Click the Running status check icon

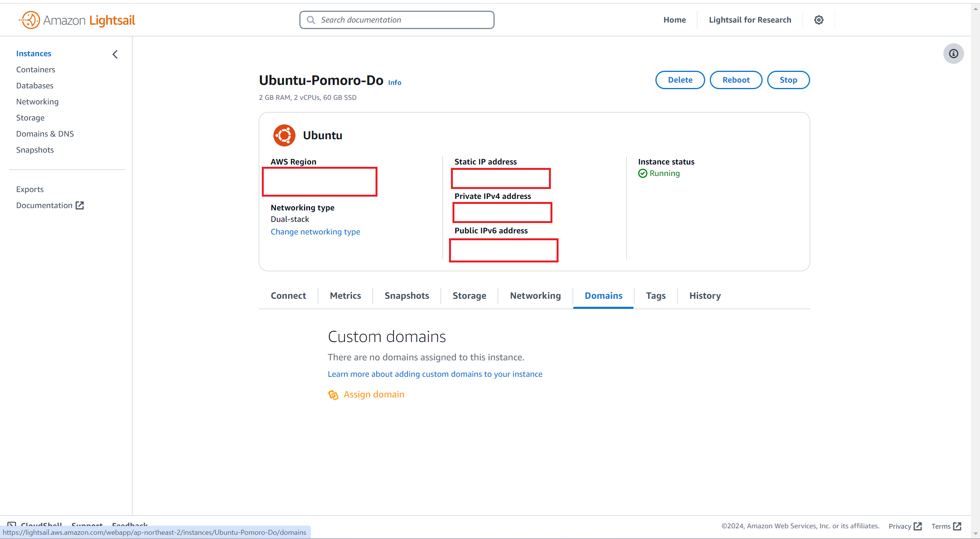click(642, 173)
